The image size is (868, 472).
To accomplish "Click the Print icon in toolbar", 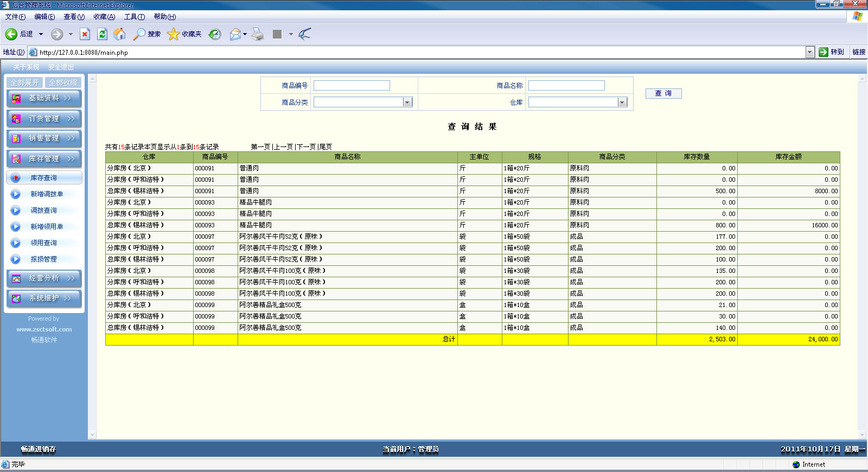I will (x=258, y=34).
